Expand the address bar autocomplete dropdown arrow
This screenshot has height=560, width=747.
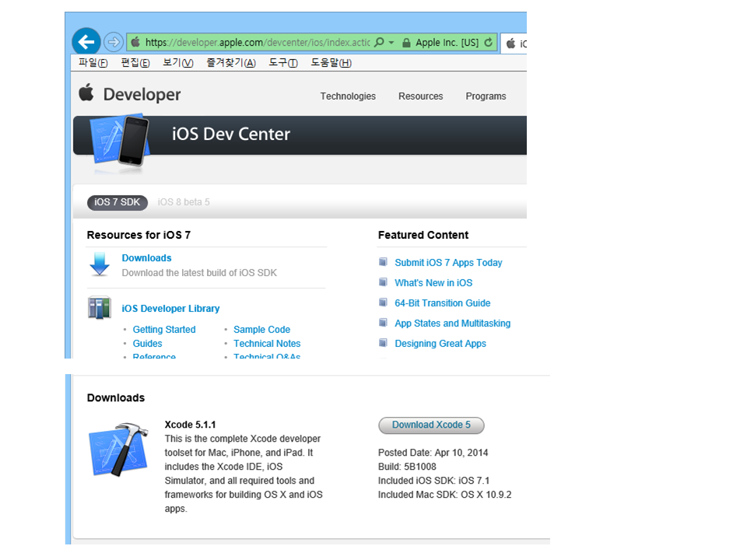(391, 43)
